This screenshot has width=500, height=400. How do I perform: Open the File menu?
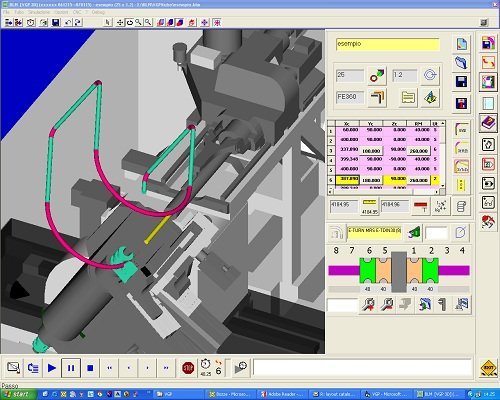click(7, 12)
